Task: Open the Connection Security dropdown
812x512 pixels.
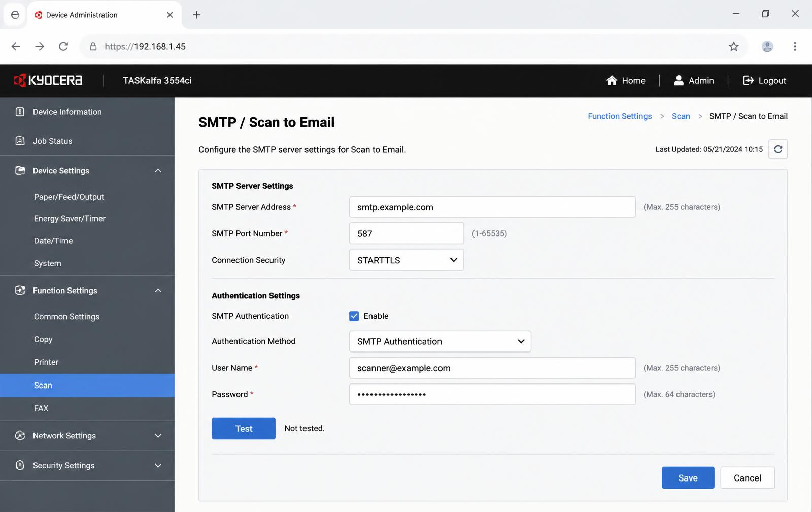Action: point(407,260)
